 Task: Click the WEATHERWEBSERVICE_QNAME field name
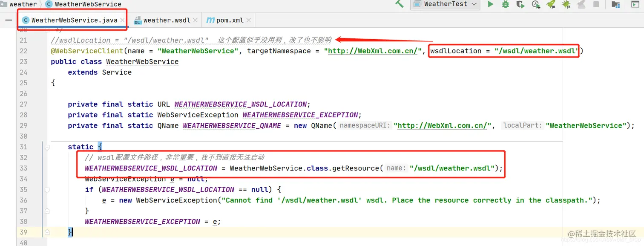232,125
